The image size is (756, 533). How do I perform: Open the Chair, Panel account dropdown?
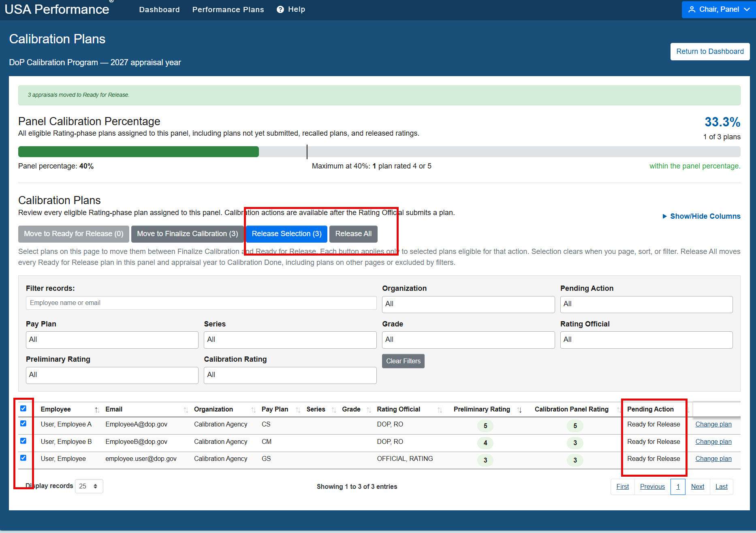pyautogui.click(x=718, y=9)
